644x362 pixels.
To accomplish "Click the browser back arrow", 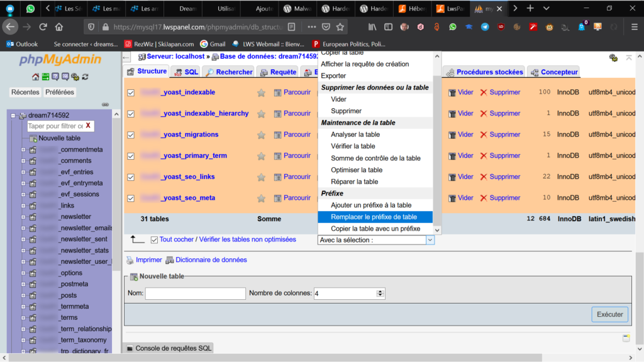I will pyautogui.click(x=10, y=27).
